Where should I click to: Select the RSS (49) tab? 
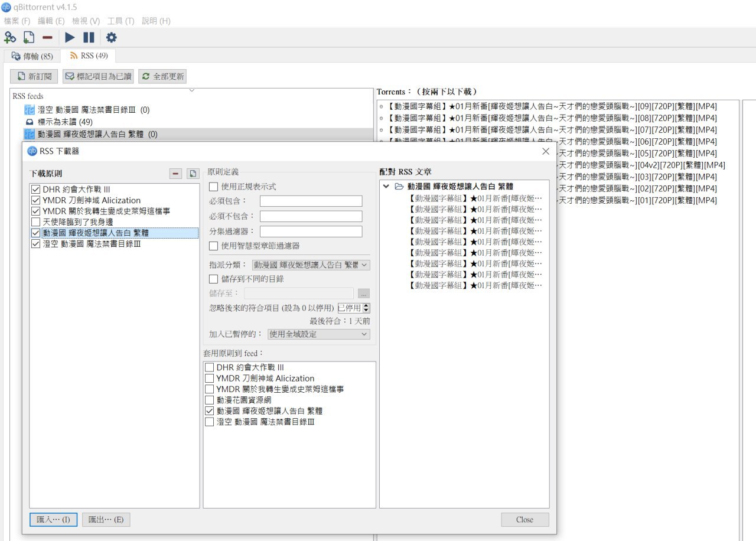point(89,56)
